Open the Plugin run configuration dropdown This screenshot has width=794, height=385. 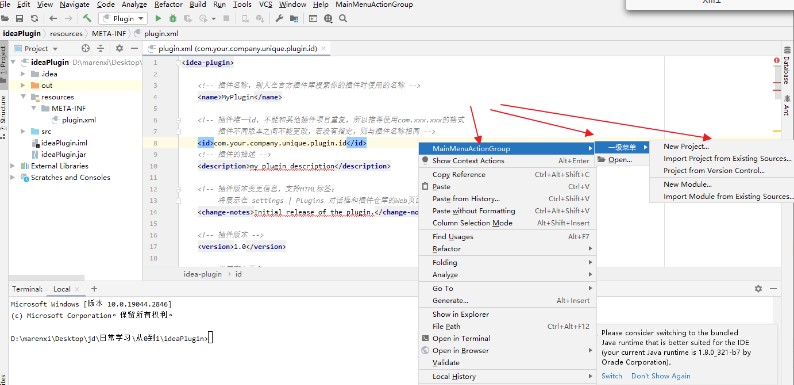(123, 18)
